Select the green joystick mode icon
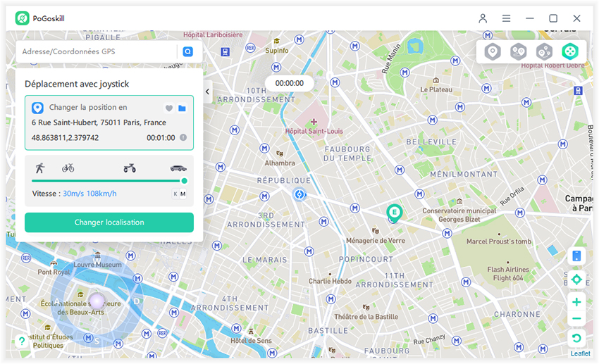This screenshot has height=364, width=599. click(x=569, y=51)
